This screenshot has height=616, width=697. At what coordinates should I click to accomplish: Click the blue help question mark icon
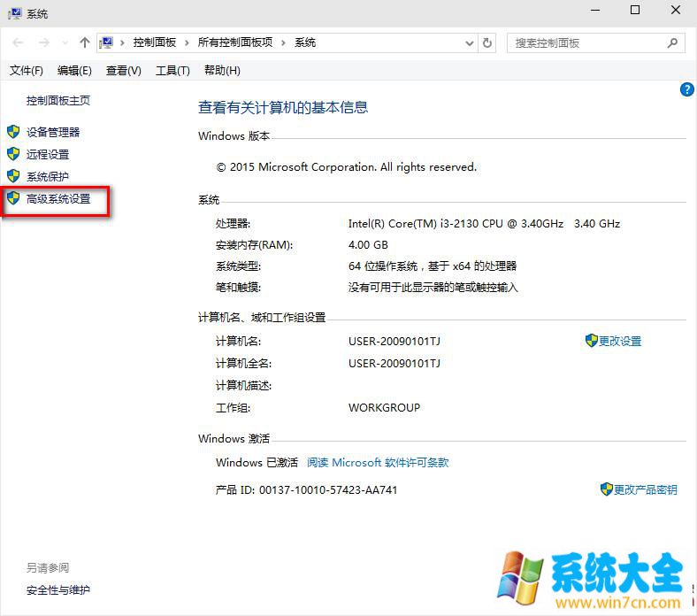point(686,89)
